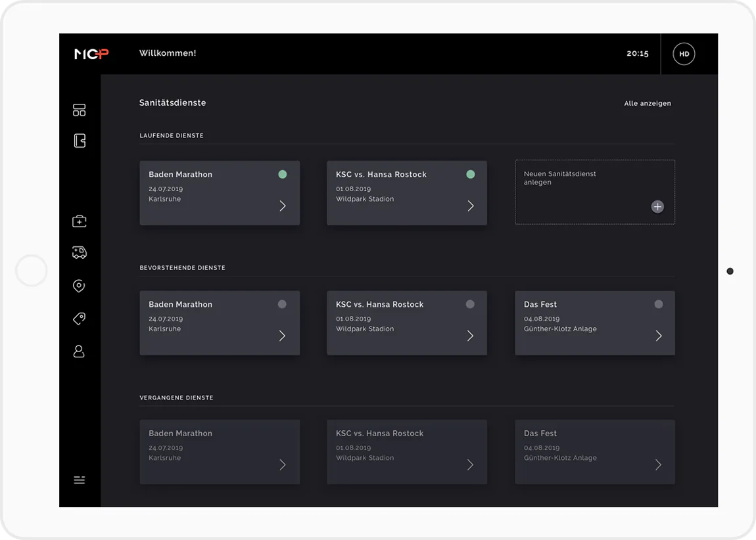
Task: Click the 20:15 clock in the header
Action: pos(638,53)
